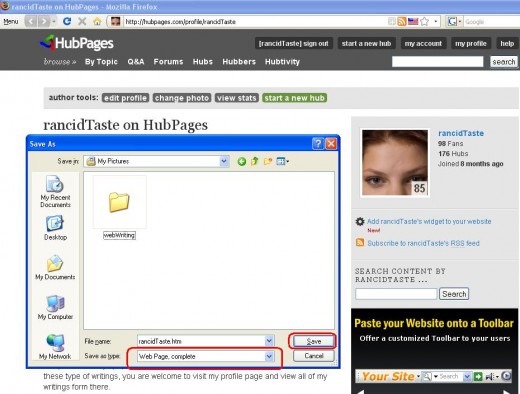Click the change photo author tool
Screen dimensions: 520x394
pos(182,98)
